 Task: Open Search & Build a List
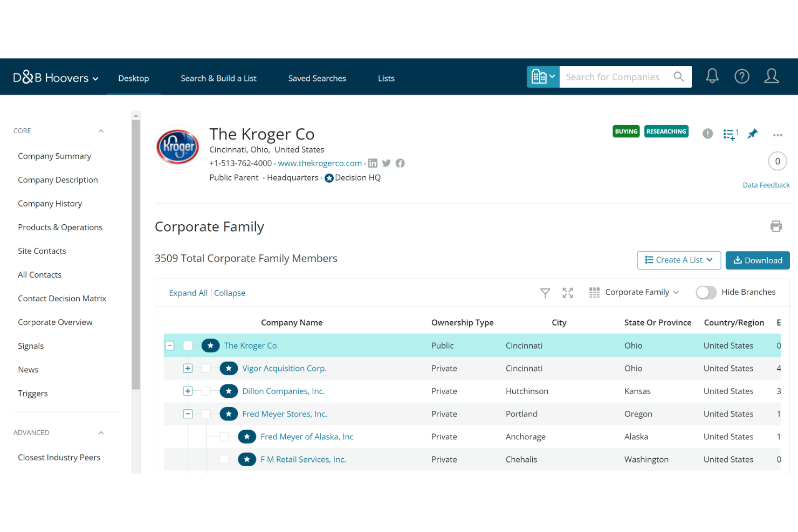click(x=218, y=78)
